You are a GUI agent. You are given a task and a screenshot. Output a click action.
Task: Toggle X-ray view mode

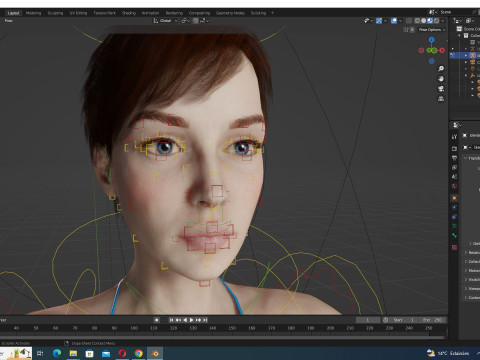(x=409, y=21)
